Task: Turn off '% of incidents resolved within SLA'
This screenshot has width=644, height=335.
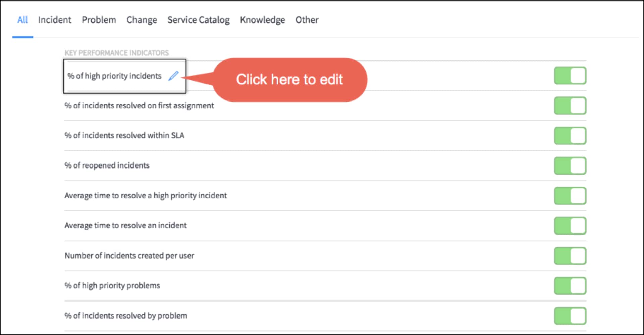Action: coord(570,136)
